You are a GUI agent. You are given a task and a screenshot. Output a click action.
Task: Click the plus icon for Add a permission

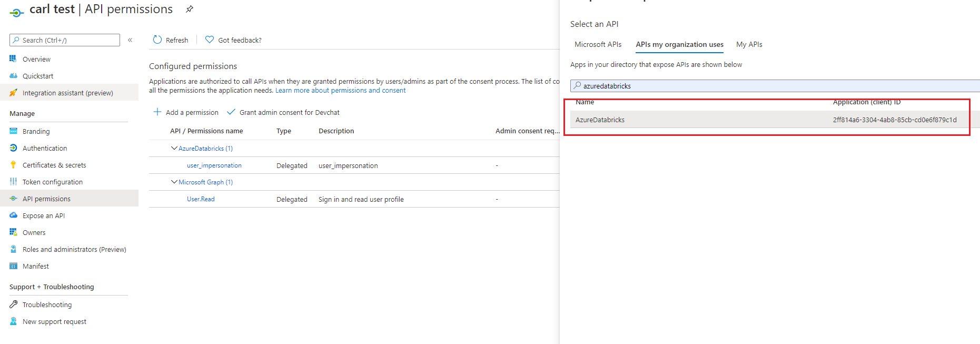157,112
